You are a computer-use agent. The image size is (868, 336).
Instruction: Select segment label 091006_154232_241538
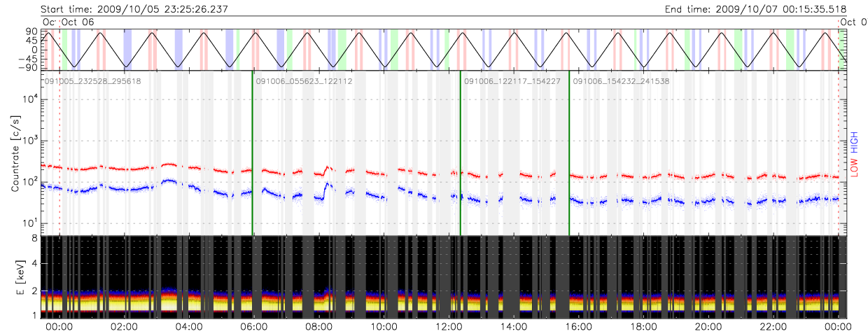(621, 82)
